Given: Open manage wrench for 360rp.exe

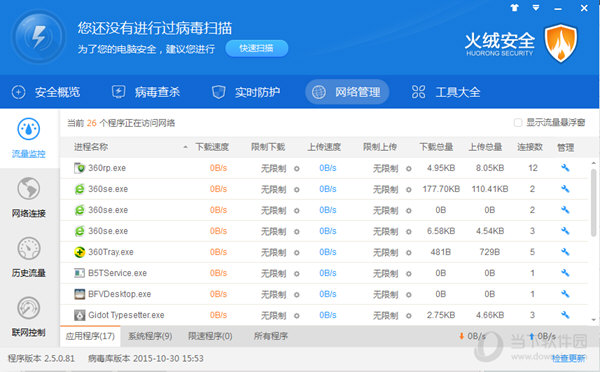Looking at the screenshot, I should click(565, 168).
